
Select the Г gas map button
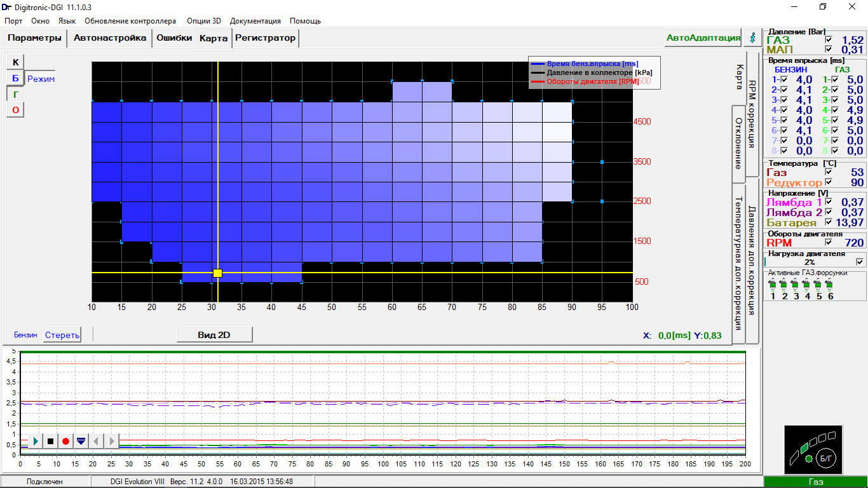(16, 94)
